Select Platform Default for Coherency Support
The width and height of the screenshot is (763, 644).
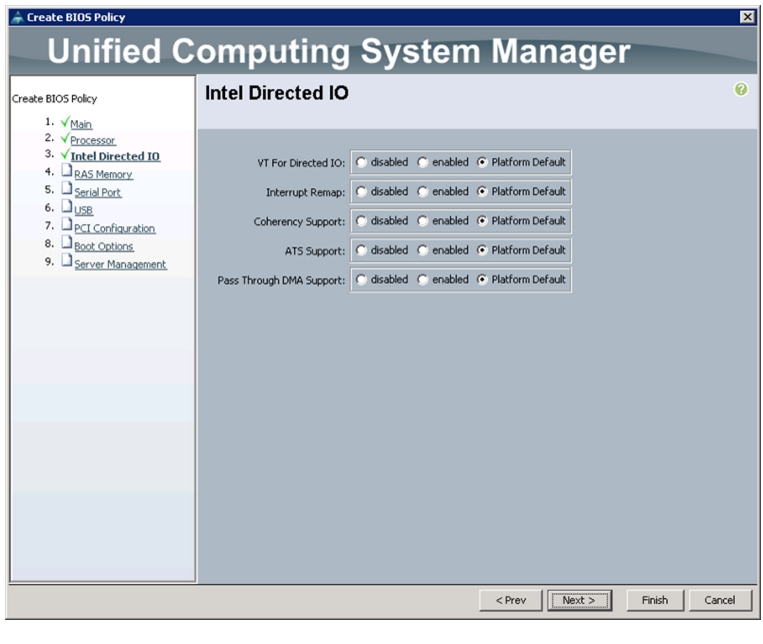click(482, 221)
